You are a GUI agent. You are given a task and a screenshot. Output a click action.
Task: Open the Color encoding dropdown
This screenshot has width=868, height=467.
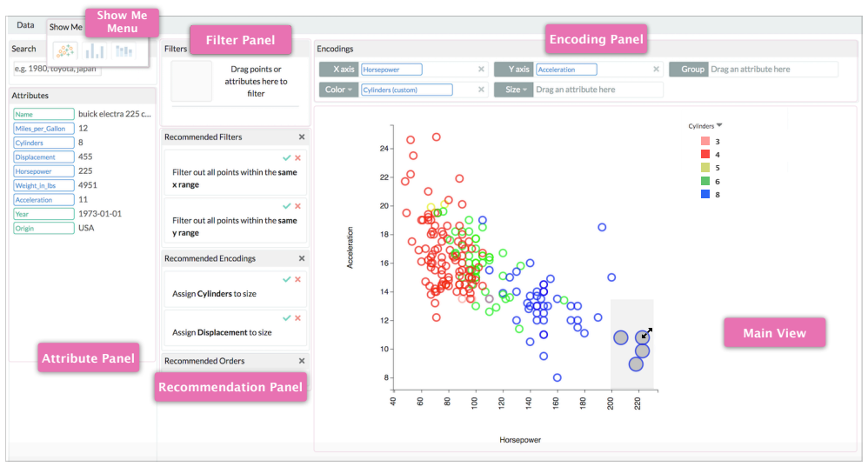click(339, 90)
